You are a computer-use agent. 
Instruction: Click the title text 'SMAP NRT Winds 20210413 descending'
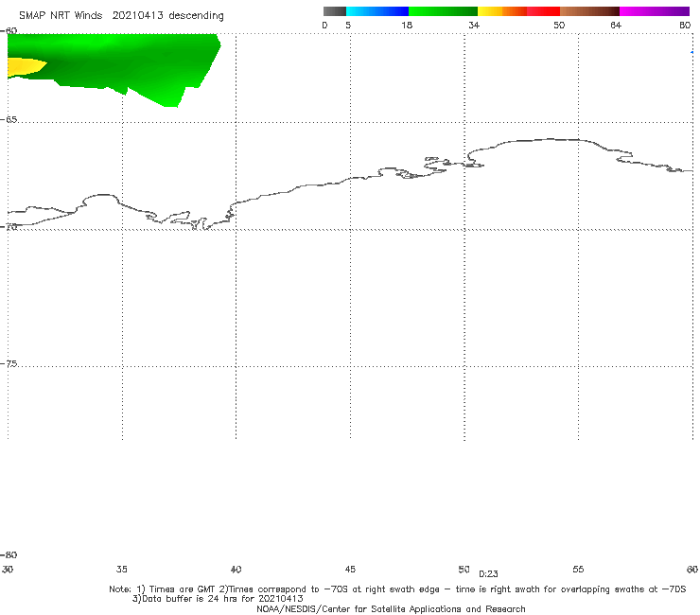121,16
